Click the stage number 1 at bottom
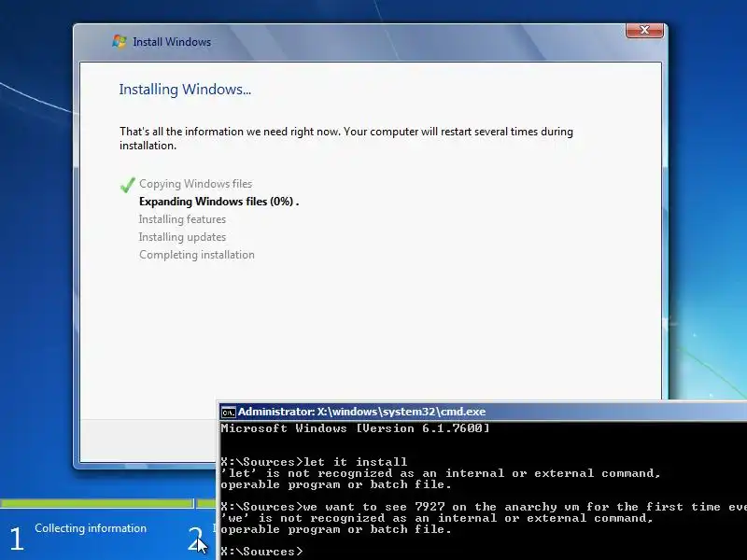 pos(16,539)
